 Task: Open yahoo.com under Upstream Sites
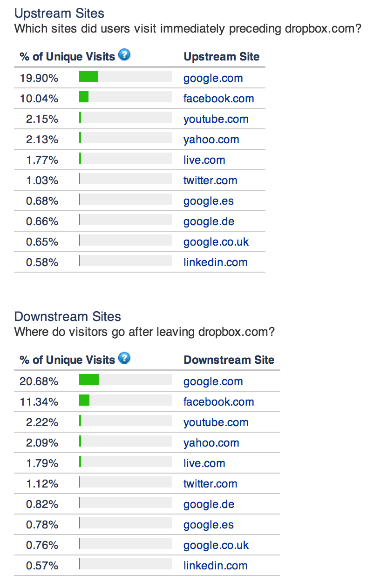coord(211,140)
